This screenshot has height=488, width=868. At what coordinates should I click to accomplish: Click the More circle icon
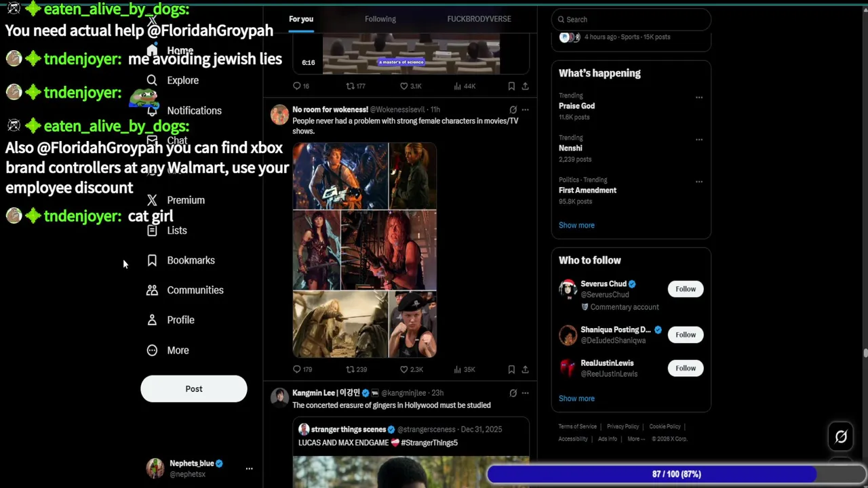pyautogui.click(x=152, y=350)
